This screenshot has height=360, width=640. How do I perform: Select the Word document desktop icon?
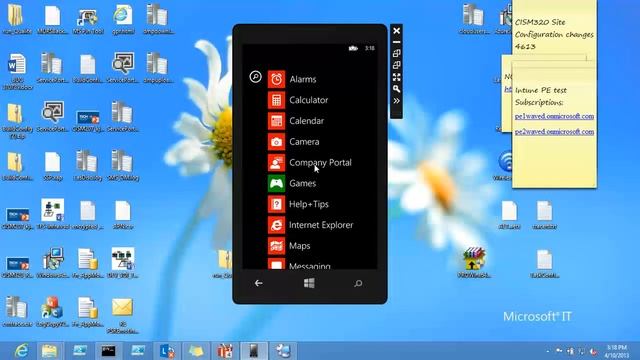pos(17,70)
